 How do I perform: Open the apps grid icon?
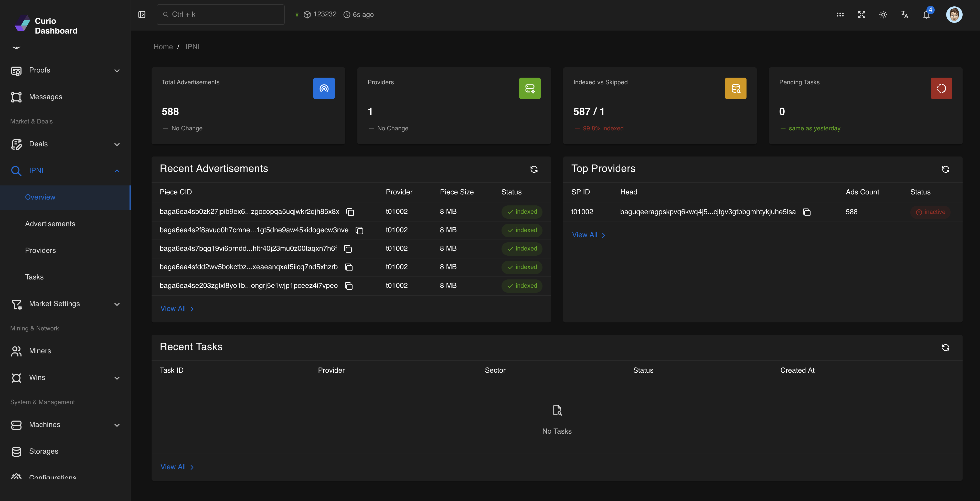[840, 14]
